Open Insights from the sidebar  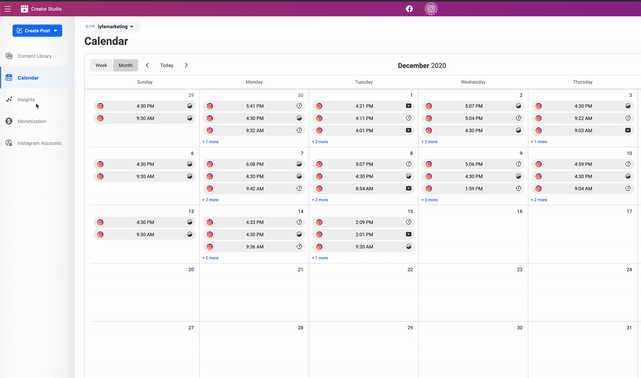click(26, 100)
